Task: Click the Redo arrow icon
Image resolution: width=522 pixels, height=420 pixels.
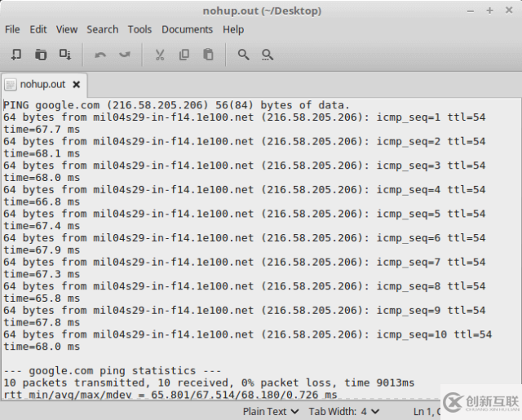Action: click(x=125, y=55)
